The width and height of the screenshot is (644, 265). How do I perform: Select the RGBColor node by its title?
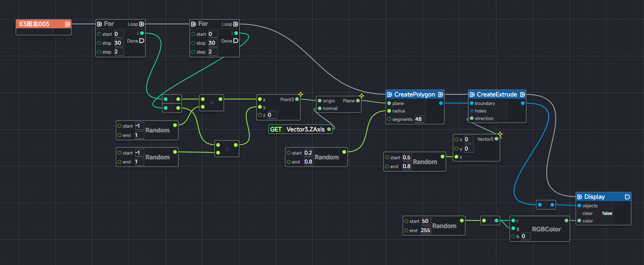click(546, 229)
